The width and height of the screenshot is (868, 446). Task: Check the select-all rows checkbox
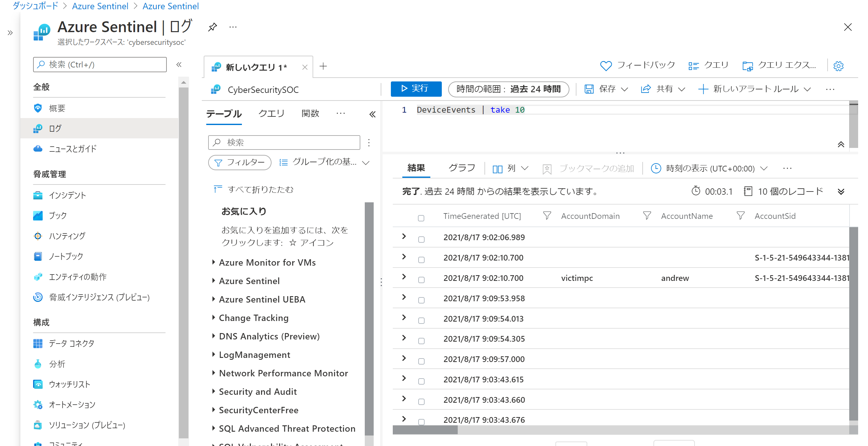click(421, 218)
